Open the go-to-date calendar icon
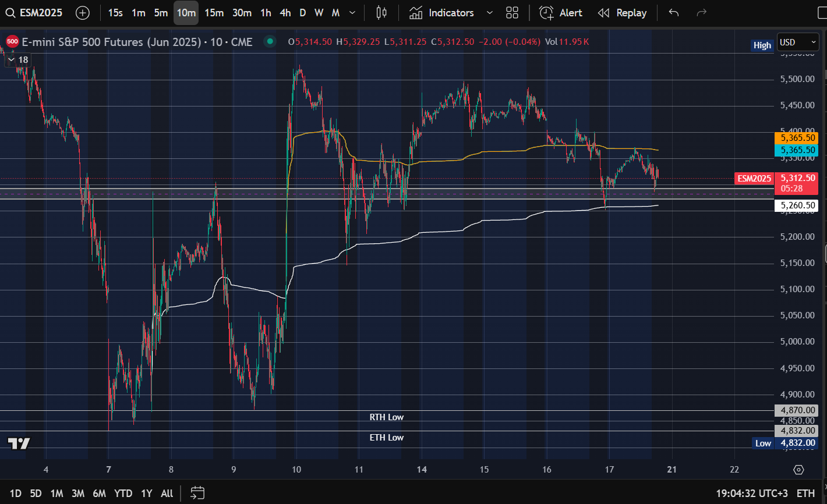 (x=197, y=493)
